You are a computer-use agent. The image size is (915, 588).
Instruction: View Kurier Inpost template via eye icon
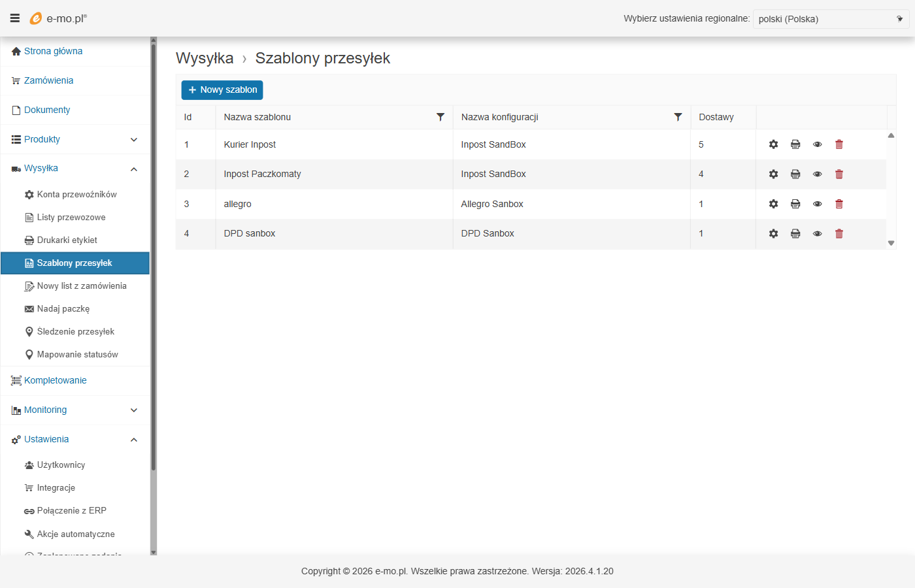coord(817,144)
